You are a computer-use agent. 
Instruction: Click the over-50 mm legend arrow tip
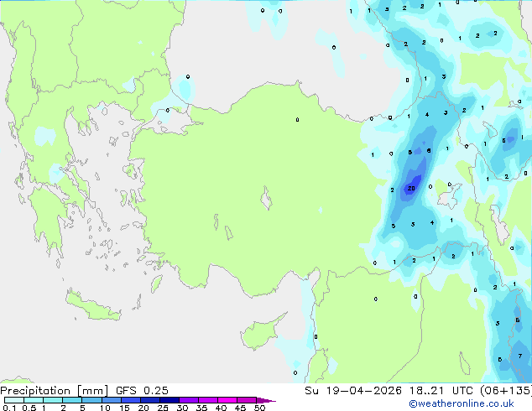point(266,400)
